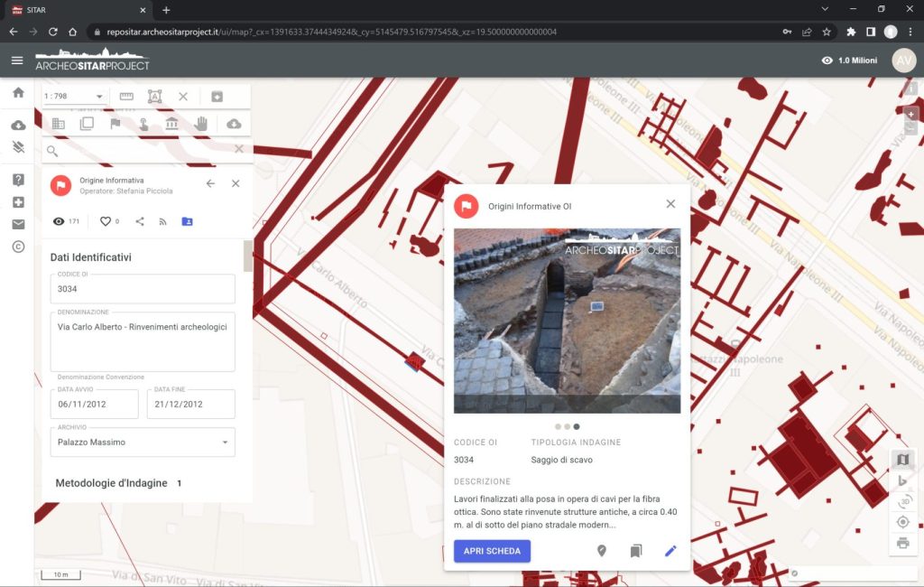Viewport: 924px width, 587px height.
Task: Select the first carousel dot
Action: pyautogui.click(x=558, y=426)
